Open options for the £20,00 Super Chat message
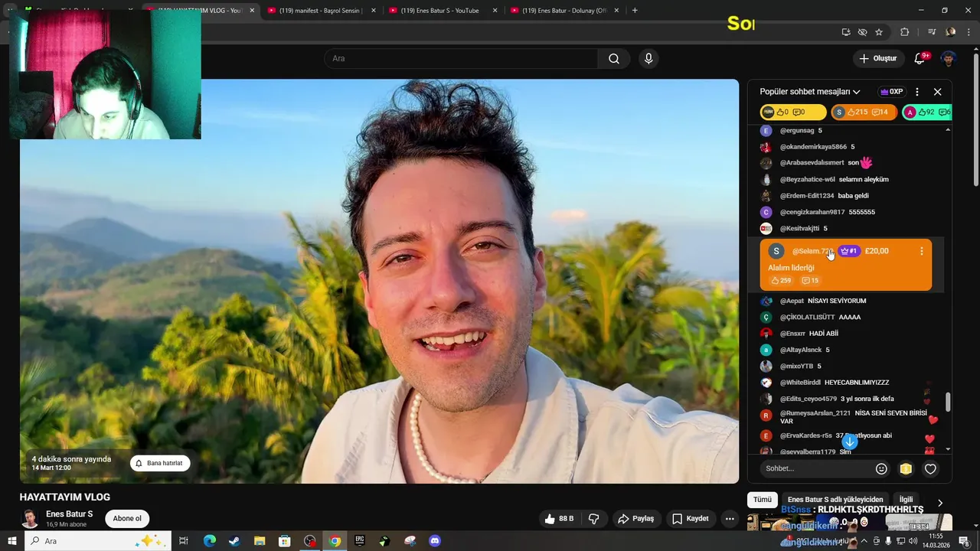The image size is (980, 551). (921, 251)
